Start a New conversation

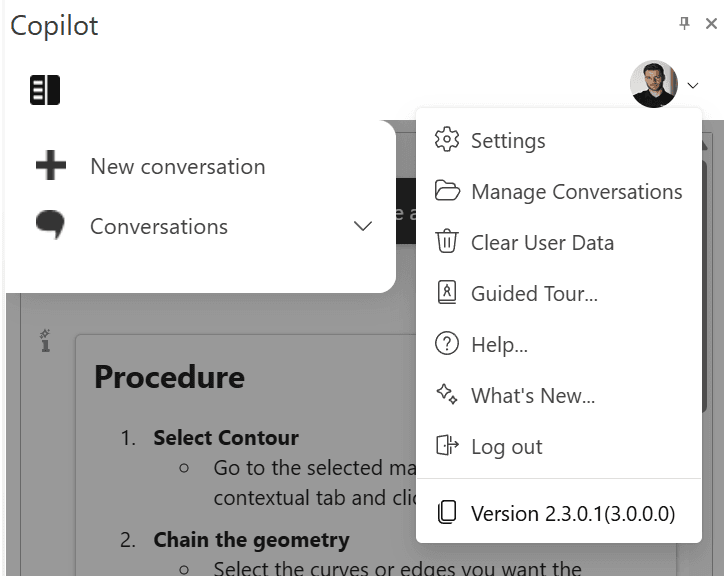point(178,166)
